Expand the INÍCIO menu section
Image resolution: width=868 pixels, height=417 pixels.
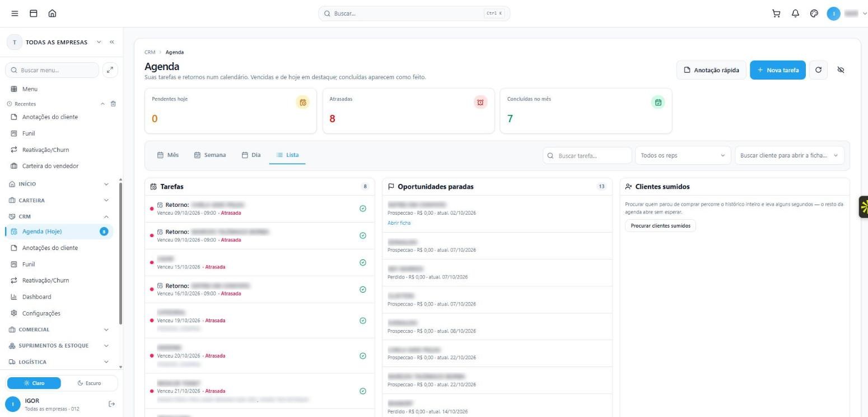pyautogui.click(x=59, y=184)
